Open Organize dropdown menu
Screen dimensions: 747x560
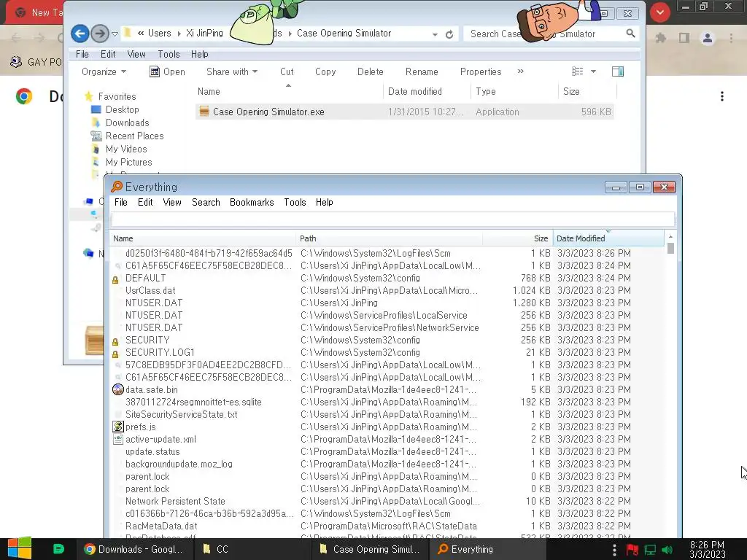coord(104,71)
